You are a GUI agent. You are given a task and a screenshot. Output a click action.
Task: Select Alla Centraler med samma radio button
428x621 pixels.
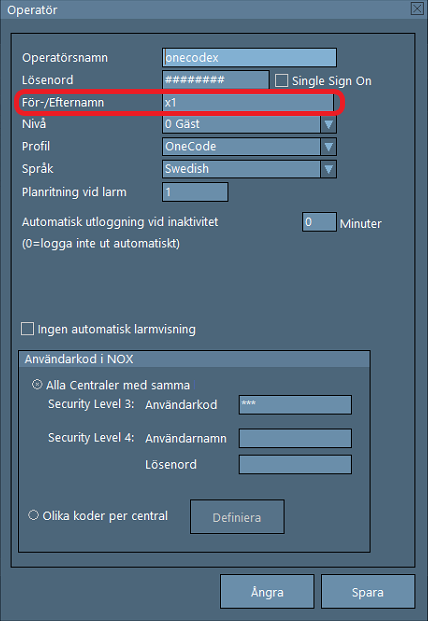(x=37, y=385)
